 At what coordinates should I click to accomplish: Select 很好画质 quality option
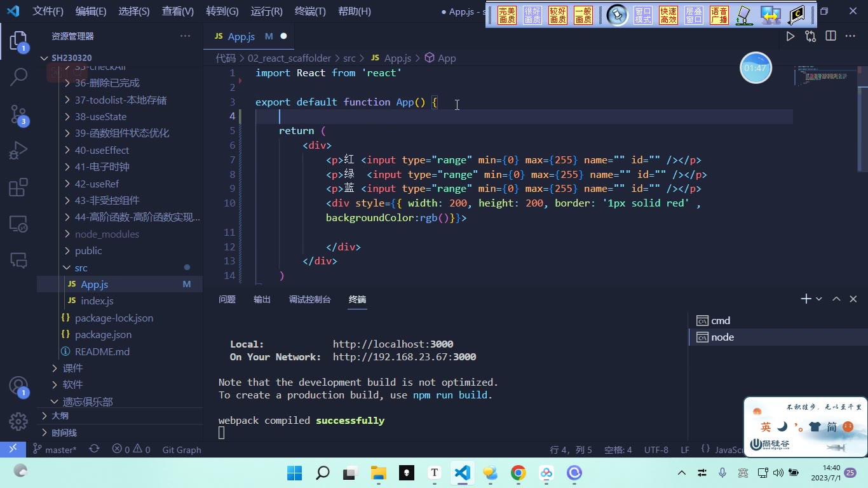pos(532,15)
